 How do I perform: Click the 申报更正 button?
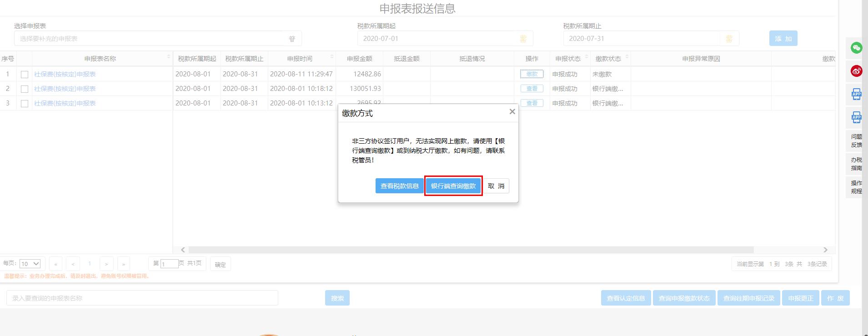click(801, 298)
